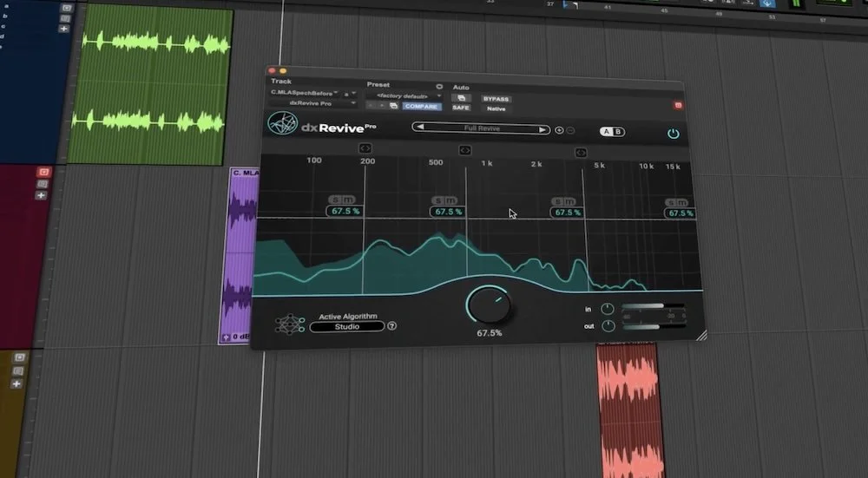Screen dimensions: 868x478
Task: Click the top icon on the yellow track
Action: click(19, 357)
